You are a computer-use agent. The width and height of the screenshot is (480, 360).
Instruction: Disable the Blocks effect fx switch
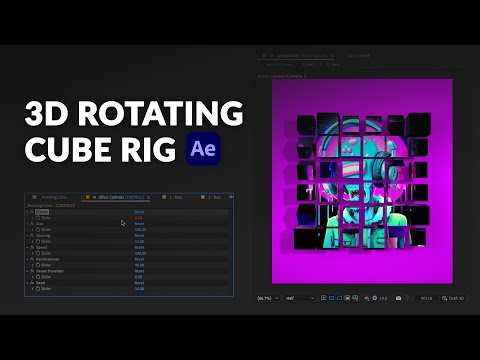pyautogui.click(x=32, y=212)
